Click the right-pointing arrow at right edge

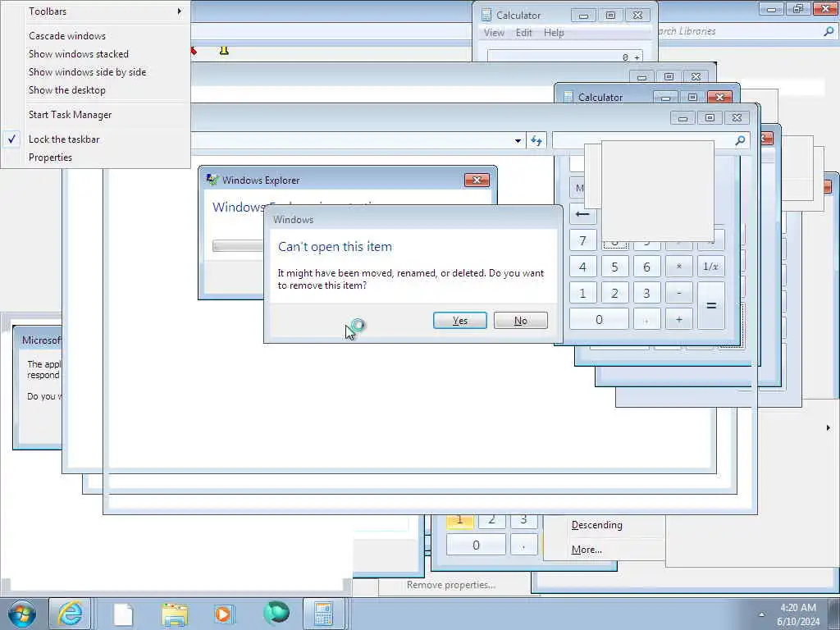pos(829,427)
